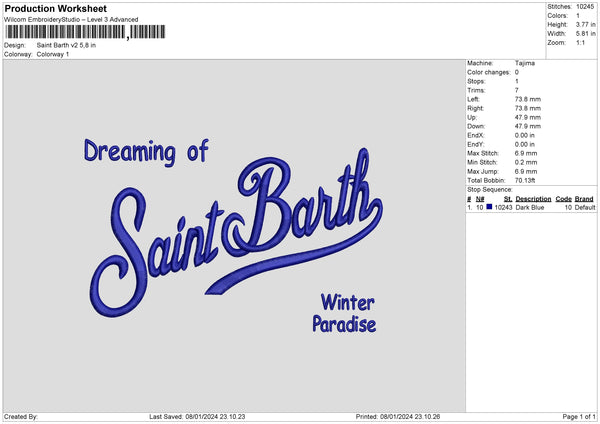Screen dimensions: 600x424
Task: Click the Total Bobbin value
Action: pyautogui.click(x=527, y=180)
